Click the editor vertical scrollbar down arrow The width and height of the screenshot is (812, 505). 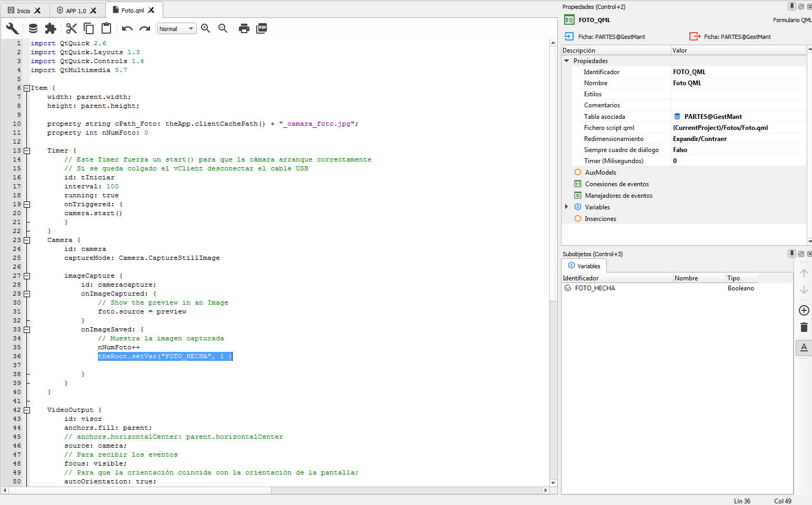pos(553,482)
